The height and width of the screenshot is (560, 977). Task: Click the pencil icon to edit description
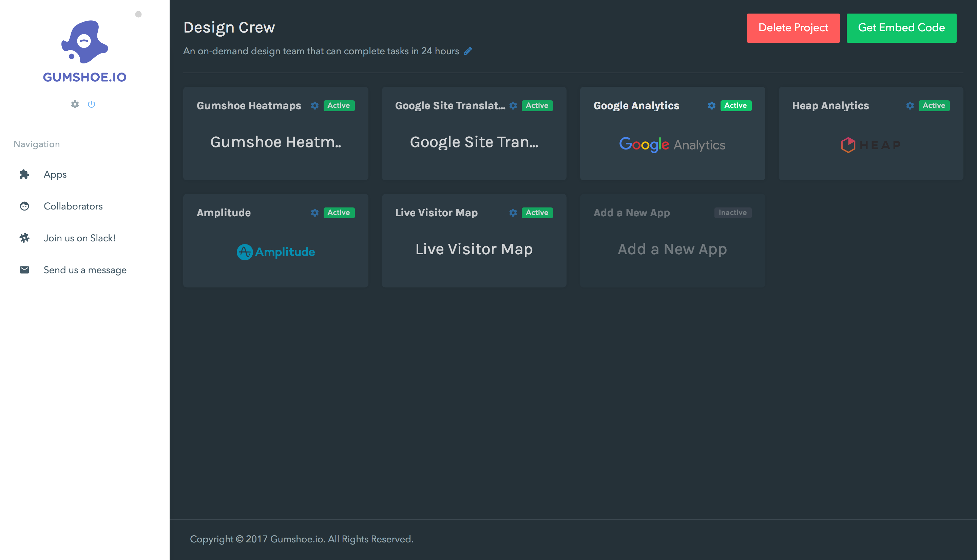click(467, 51)
